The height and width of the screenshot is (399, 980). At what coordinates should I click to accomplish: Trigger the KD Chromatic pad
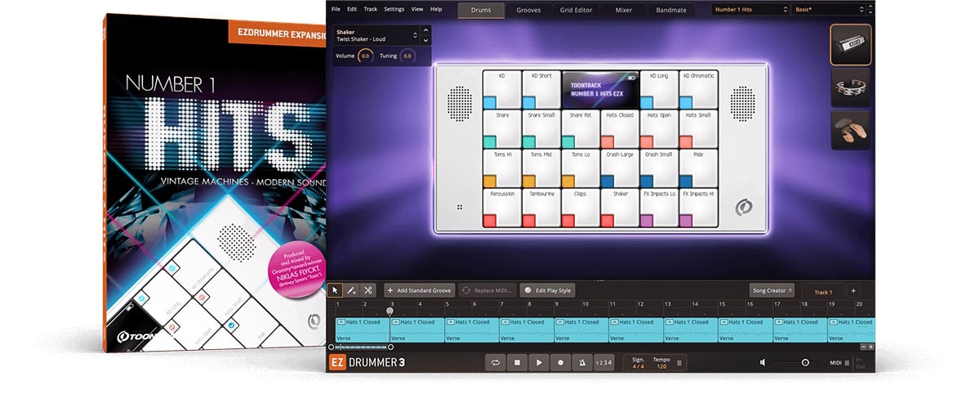point(698,89)
